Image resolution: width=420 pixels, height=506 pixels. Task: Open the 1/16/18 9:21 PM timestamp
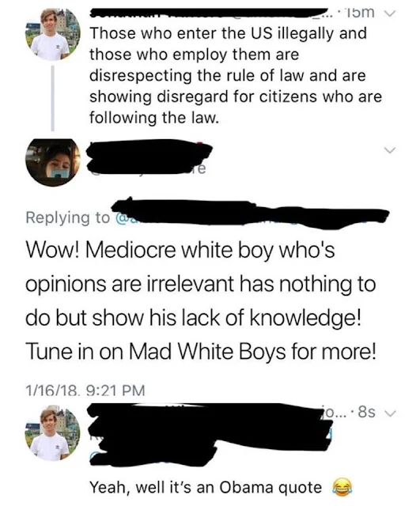click(x=85, y=391)
